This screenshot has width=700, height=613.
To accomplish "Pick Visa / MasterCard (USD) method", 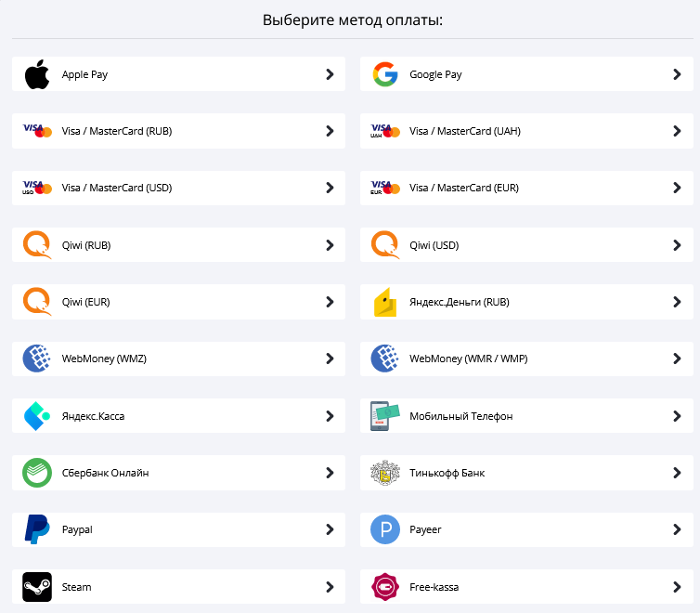I will (x=116, y=188).
